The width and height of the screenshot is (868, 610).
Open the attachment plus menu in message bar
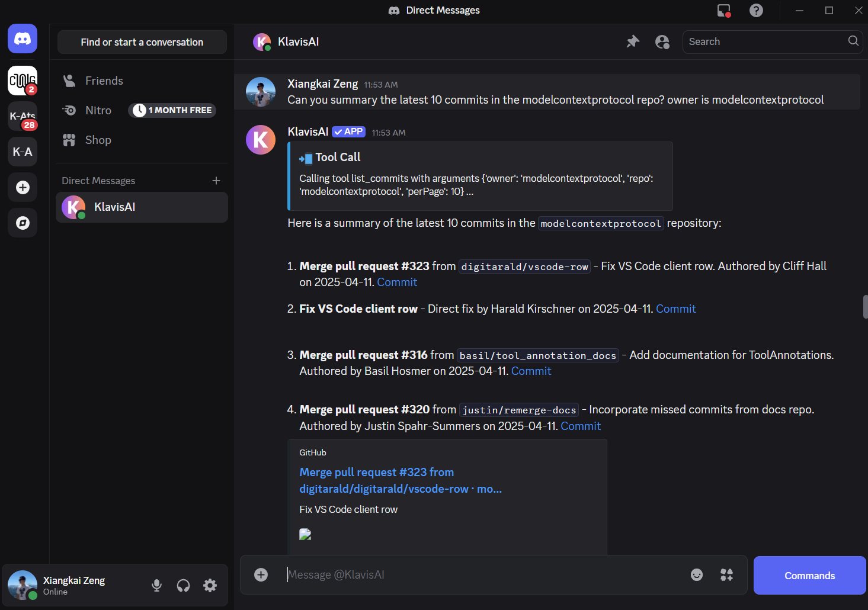(261, 574)
